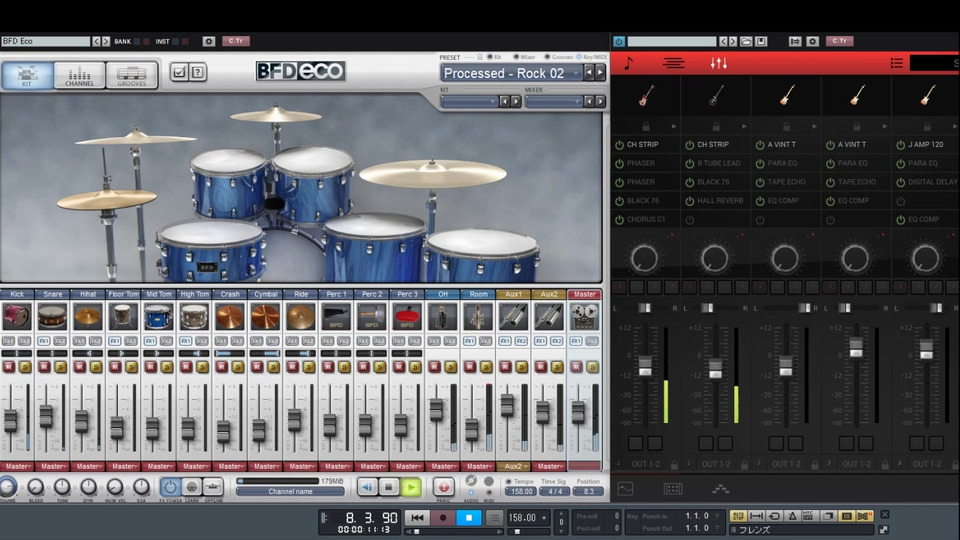Open the Kit page in BFD Eco
This screenshot has width=960, height=540.
[x=27, y=76]
